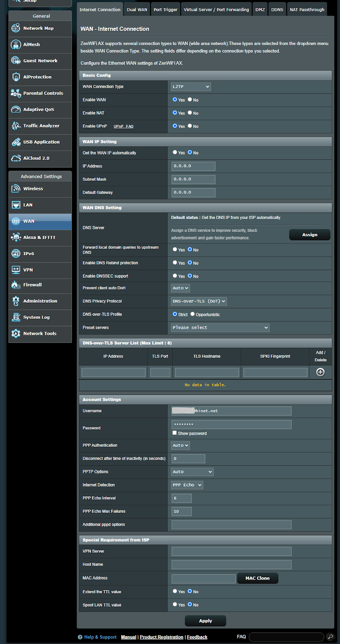Screen dimensions: 340x644
Task: Click the Assign DNS button
Action: pyautogui.click(x=310, y=235)
